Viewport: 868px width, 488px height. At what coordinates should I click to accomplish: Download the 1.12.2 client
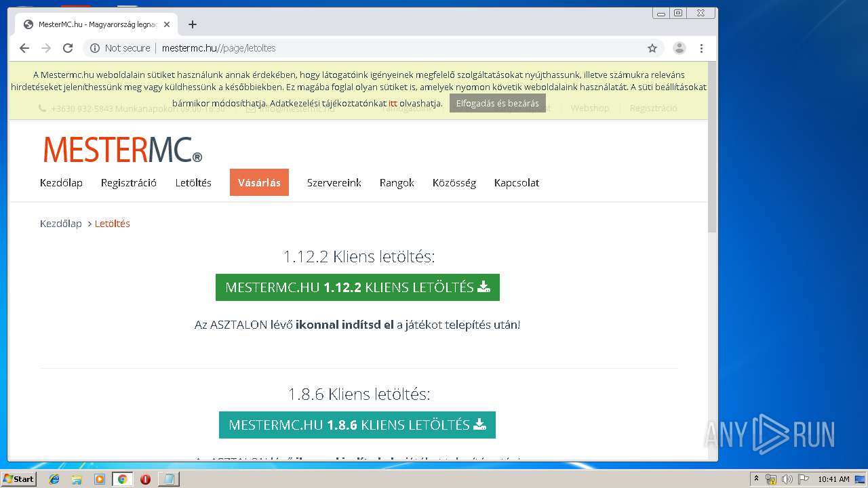click(x=357, y=287)
